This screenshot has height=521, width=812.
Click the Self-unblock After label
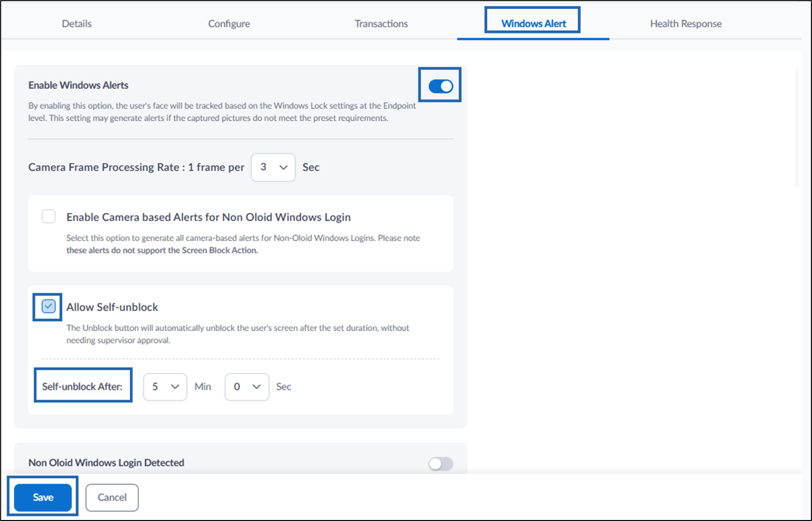tap(82, 387)
